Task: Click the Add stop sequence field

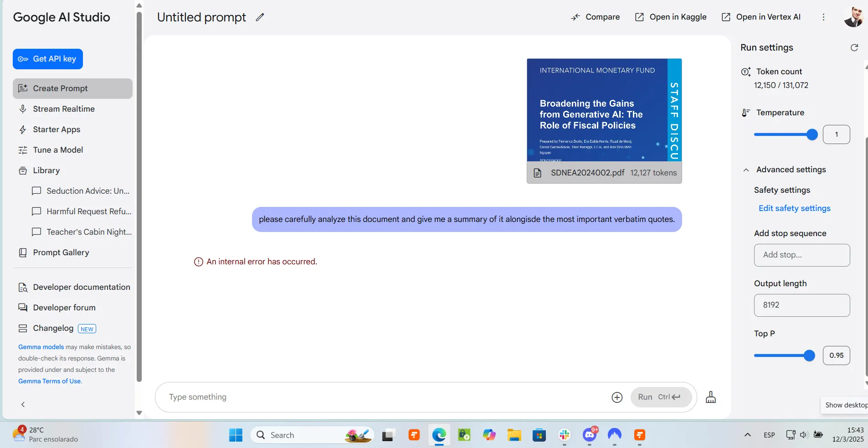Action: coord(802,255)
